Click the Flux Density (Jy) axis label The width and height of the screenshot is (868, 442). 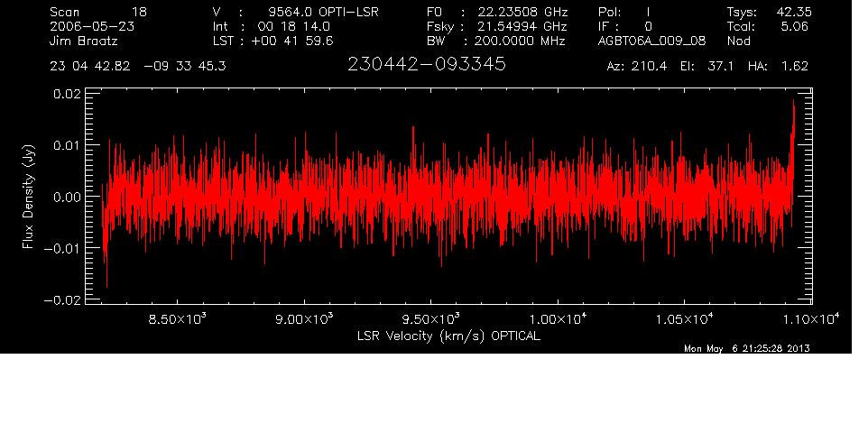pos(28,196)
